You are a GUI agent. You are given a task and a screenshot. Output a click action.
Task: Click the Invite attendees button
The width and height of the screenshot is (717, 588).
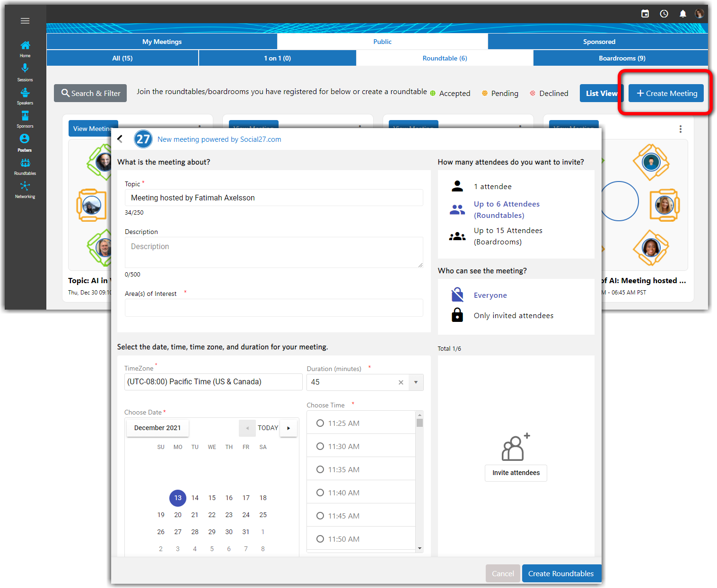516,473
